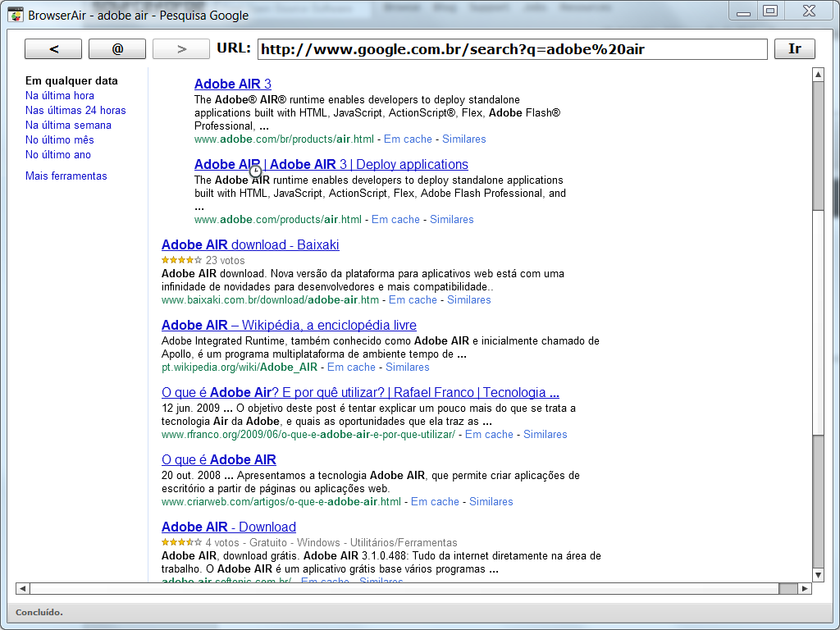Load the address with the Ir button
Screen dimensions: 840x630
[794, 48]
